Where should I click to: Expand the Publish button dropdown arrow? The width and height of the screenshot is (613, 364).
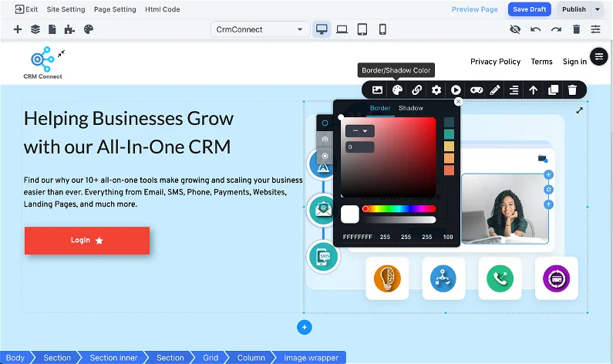(598, 9)
